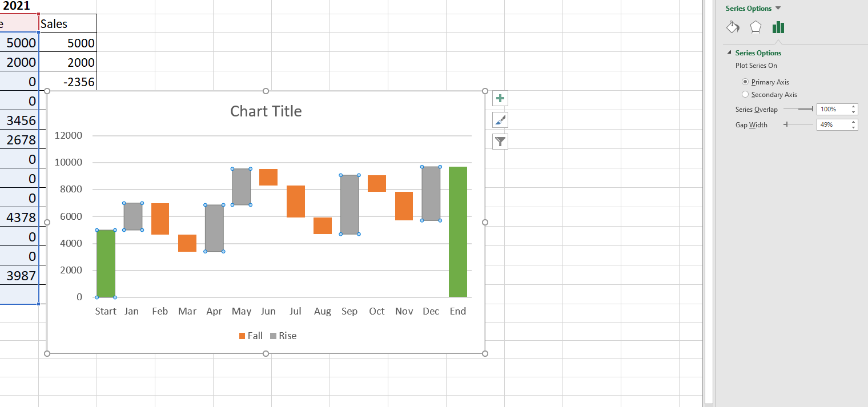This screenshot has width=868, height=407.
Task: Click the Chart Elements plus button
Action: coord(500,99)
